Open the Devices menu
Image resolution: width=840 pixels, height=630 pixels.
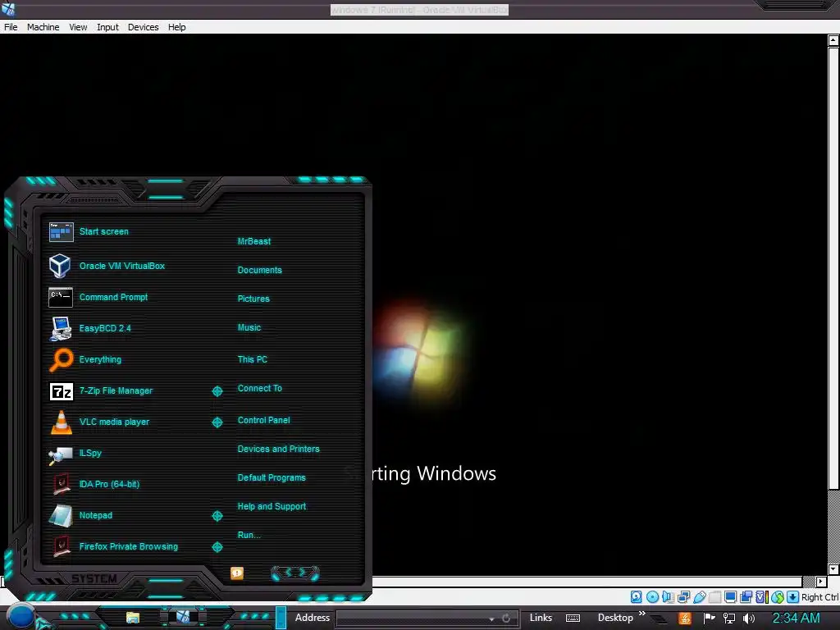coord(143,27)
